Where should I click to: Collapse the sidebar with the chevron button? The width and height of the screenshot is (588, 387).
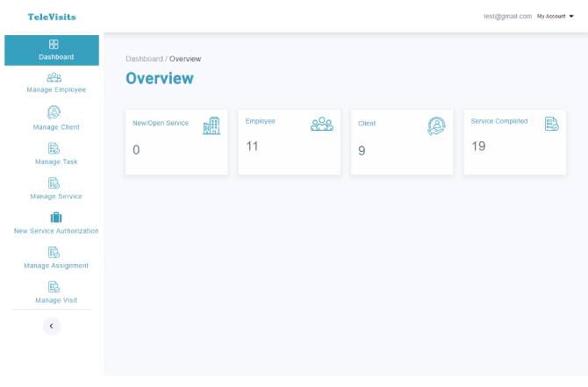(52, 326)
